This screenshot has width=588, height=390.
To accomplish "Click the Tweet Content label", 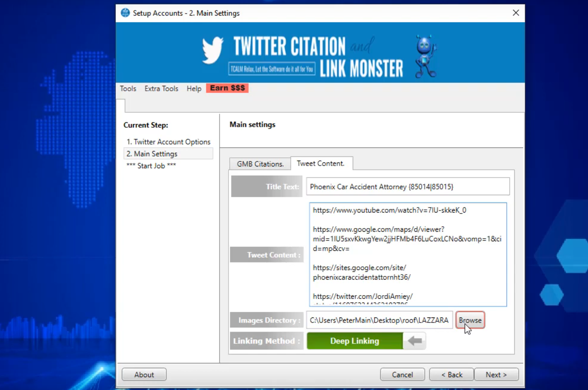I will pyautogui.click(x=267, y=255).
